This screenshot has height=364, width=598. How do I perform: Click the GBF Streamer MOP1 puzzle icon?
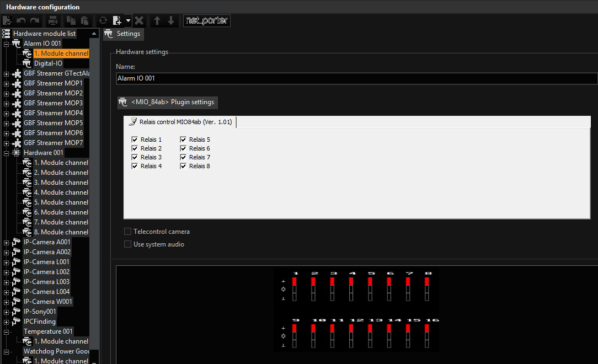click(17, 83)
